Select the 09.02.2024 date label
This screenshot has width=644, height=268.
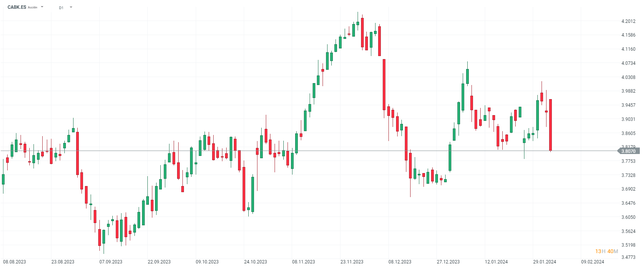click(593, 262)
